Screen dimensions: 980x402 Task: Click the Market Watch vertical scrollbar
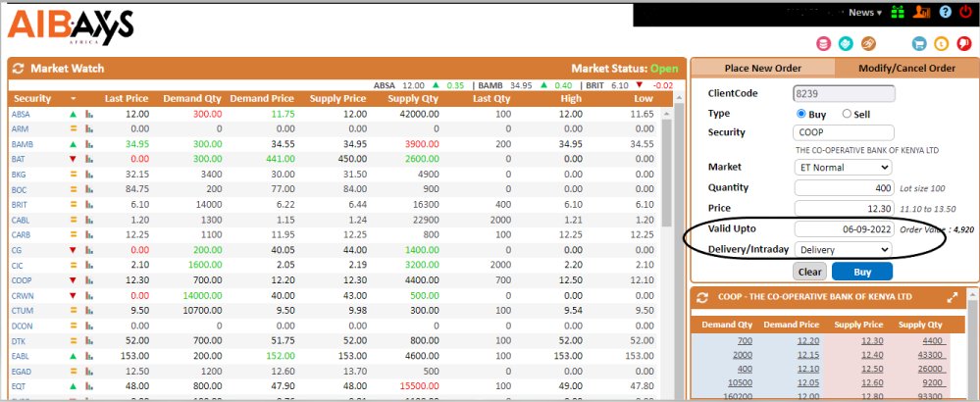(666, 173)
